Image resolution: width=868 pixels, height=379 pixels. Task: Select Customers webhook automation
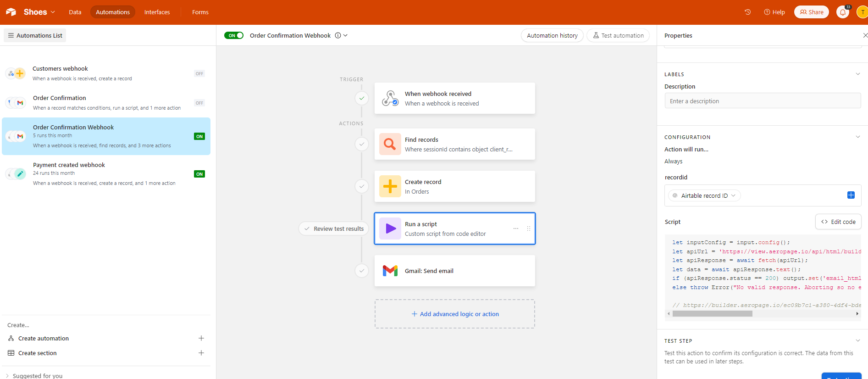(x=106, y=73)
